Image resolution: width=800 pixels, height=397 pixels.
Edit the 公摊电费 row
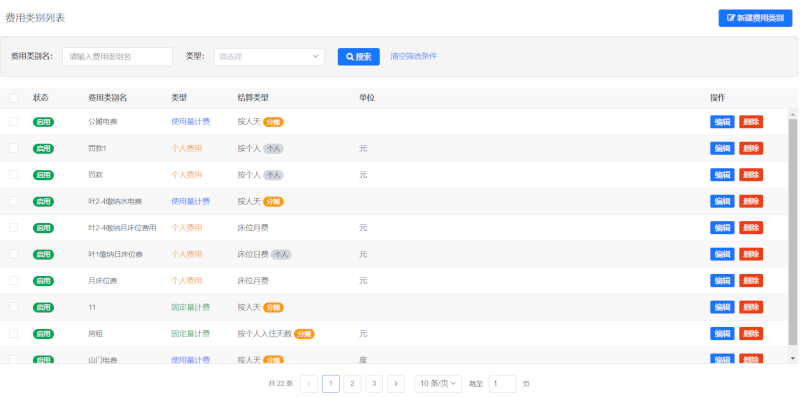point(722,122)
